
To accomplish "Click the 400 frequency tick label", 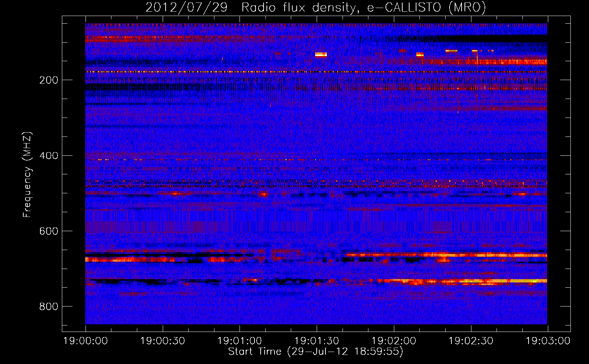I will [x=49, y=156].
